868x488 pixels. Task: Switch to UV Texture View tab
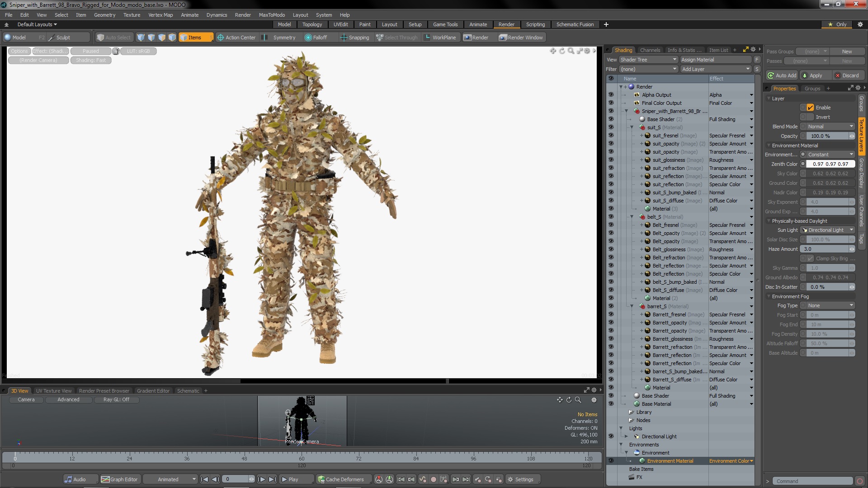pos(54,391)
